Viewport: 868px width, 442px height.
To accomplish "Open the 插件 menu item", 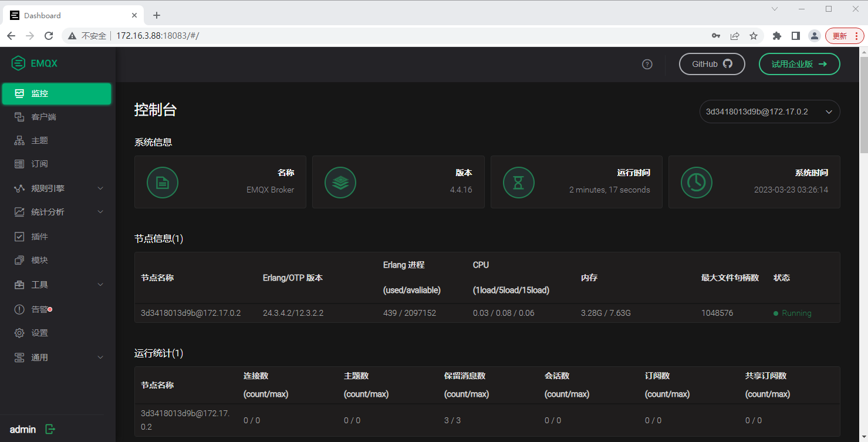I will tap(56, 237).
